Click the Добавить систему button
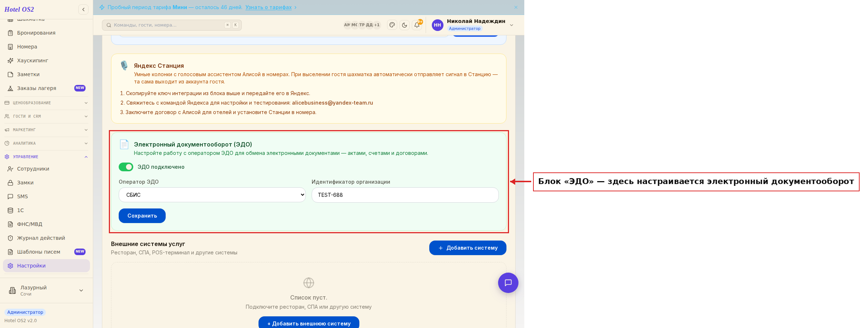The width and height of the screenshot is (868, 328). click(467, 248)
